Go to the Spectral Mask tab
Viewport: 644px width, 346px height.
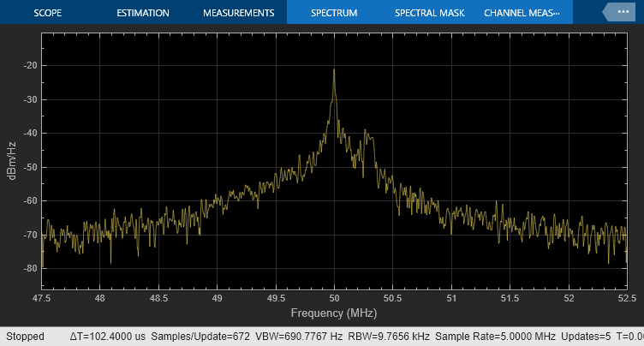click(429, 13)
